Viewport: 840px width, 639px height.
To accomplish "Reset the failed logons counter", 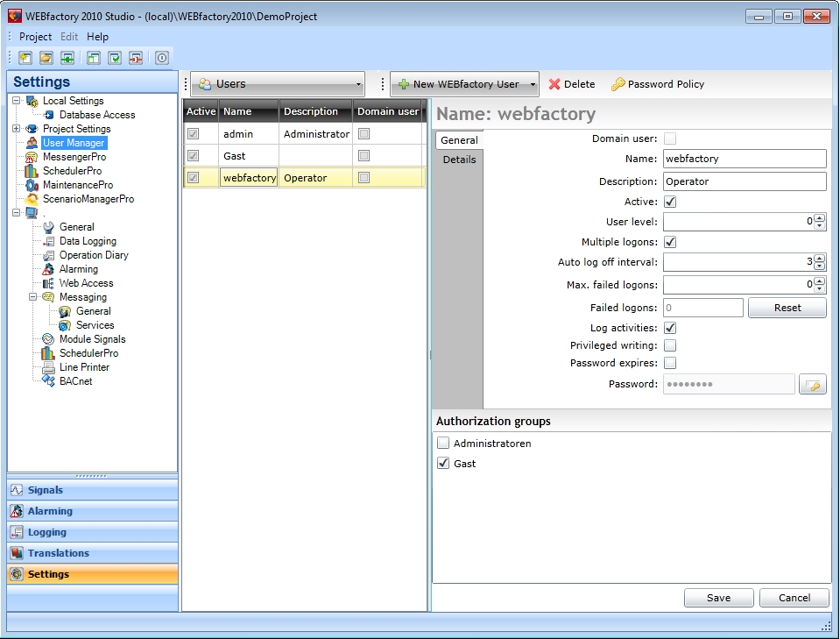I will click(x=787, y=308).
